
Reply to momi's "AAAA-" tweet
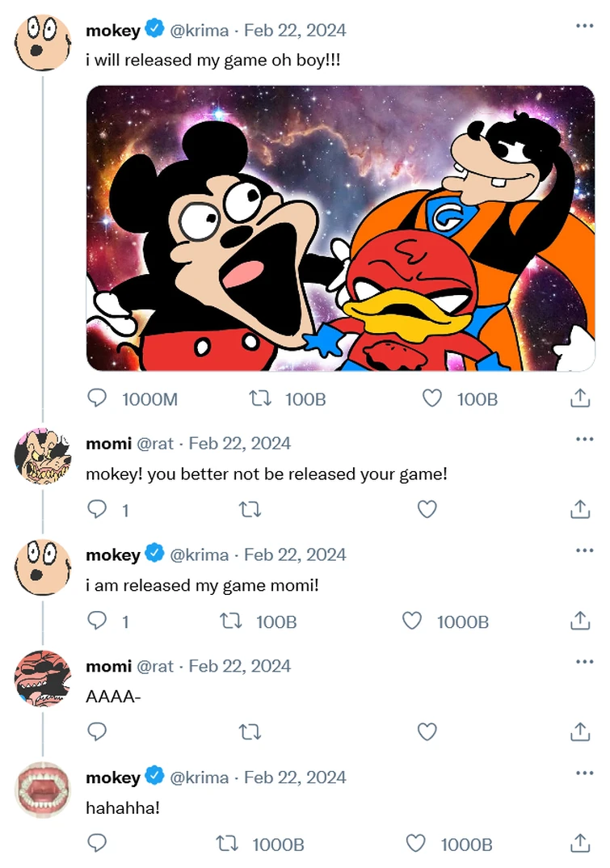(x=97, y=732)
